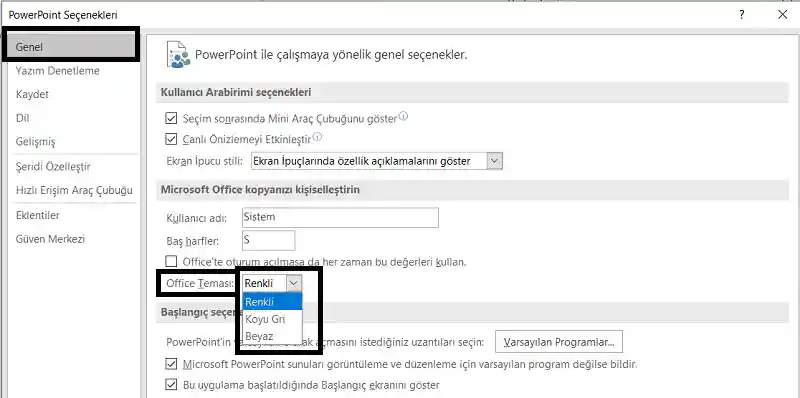Open the Eklentiler page
Screen dimensions: 800x398
pos(38,215)
